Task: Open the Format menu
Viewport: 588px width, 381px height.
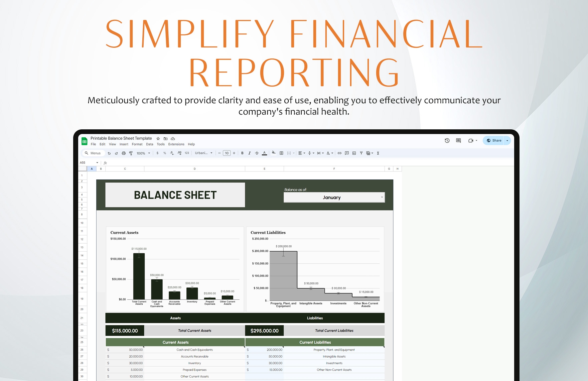Action: click(x=137, y=144)
